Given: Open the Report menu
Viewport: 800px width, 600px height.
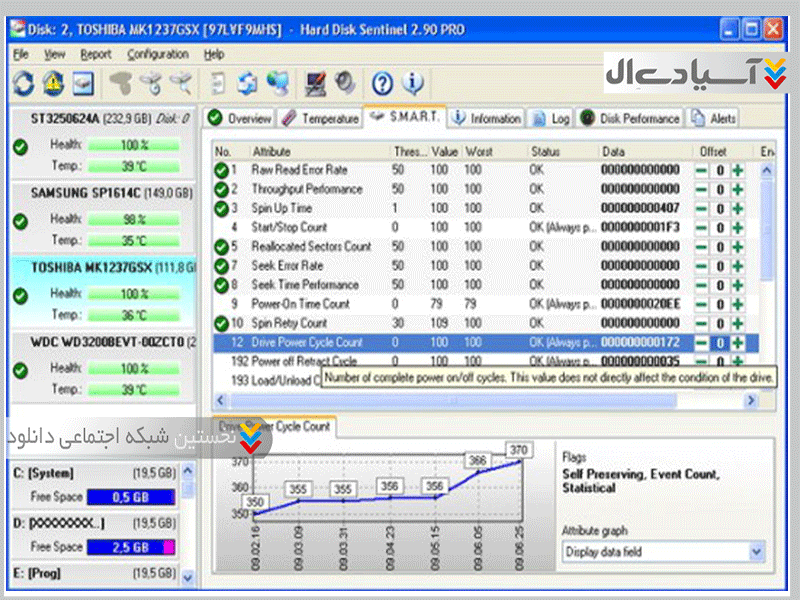Looking at the screenshot, I should point(96,54).
